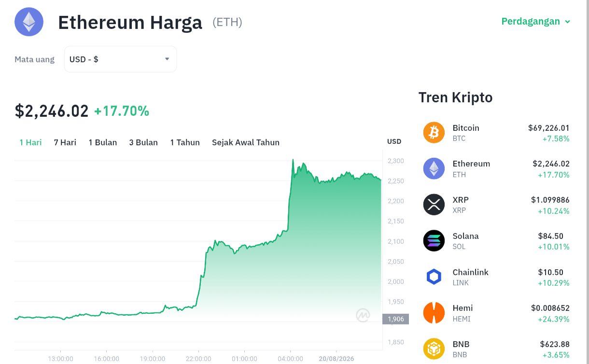Choose the 1 Tahun chart period
The height and width of the screenshot is (364, 589).
(185, 142)
